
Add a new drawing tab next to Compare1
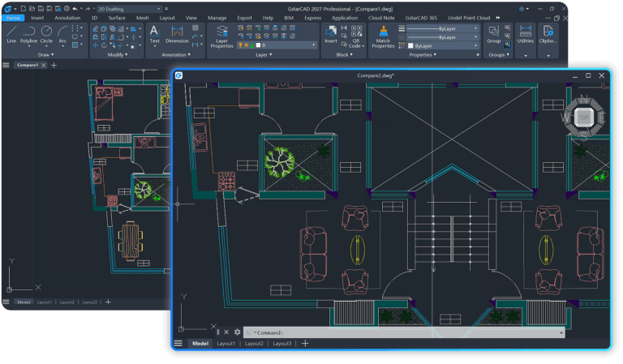pos(54,65)
